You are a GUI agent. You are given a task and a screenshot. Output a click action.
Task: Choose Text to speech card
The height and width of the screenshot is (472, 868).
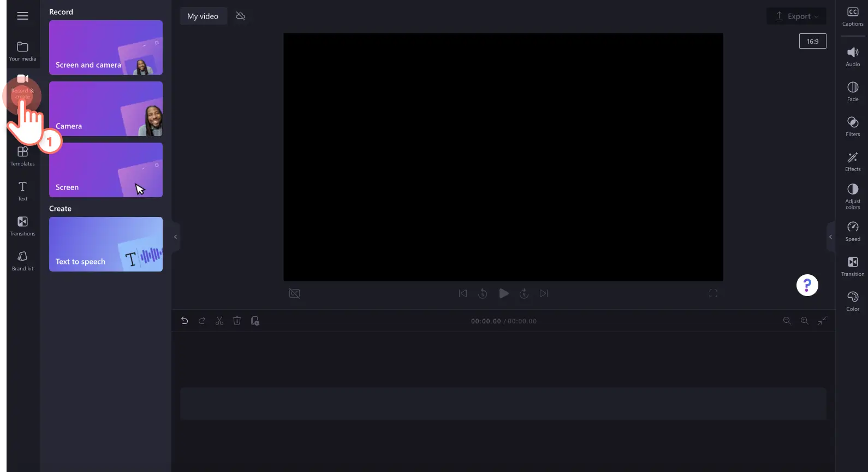click(x=106, y=244)
